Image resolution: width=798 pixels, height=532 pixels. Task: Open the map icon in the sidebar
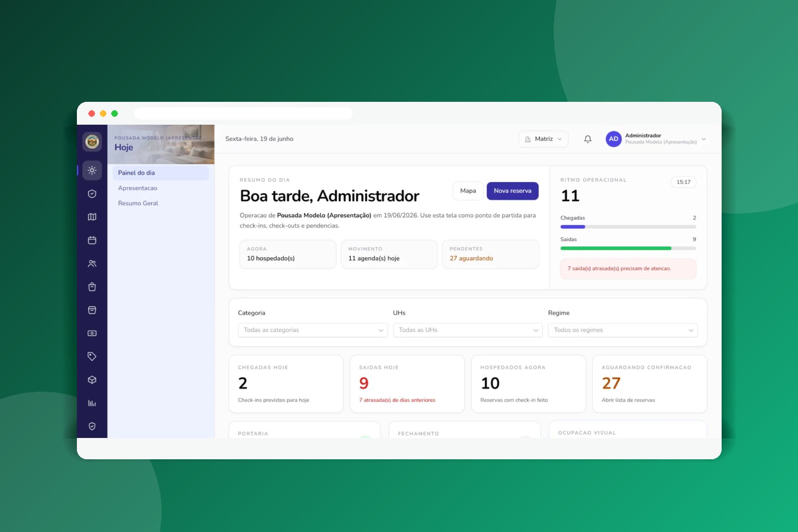click(92, 217)
